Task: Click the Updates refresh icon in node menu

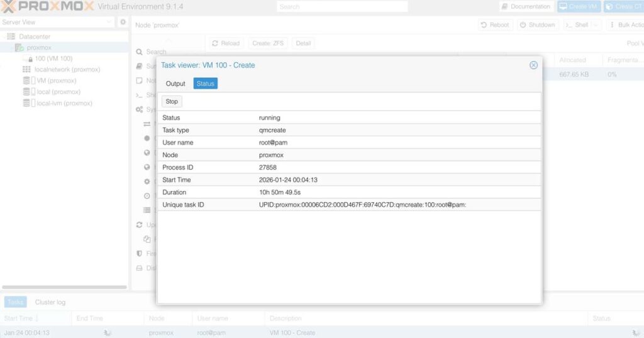Action: click(x=139, y=225)
